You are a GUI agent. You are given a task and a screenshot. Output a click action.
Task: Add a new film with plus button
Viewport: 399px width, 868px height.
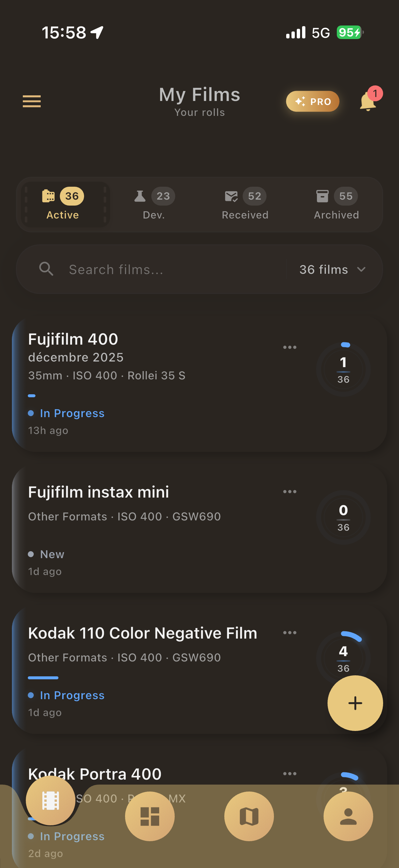355,703
